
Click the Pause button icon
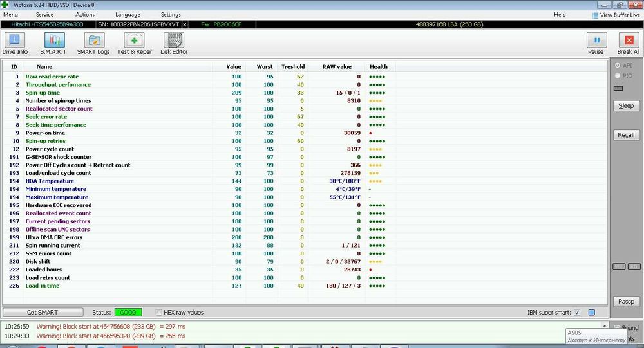pyautogui.click(x=597, y=41)
